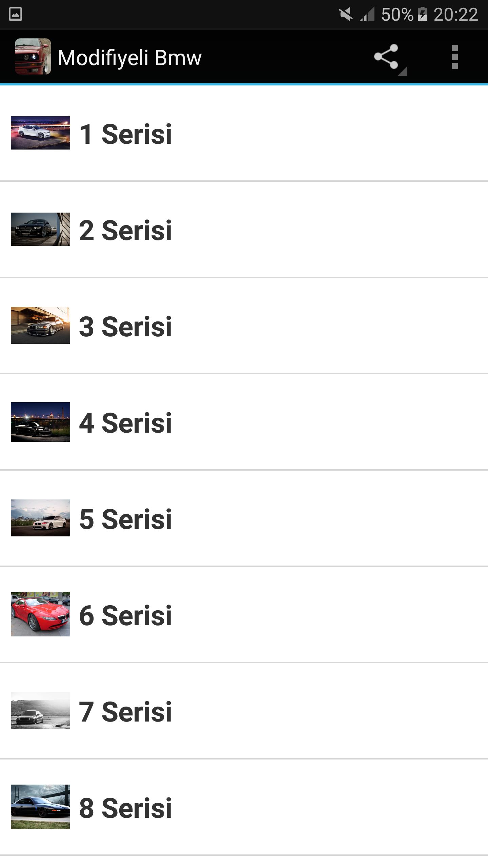Tap the white car thumbnail for 1 Serisi
Image resolution: width=488 pixels, height=868 pixels.
[x=40, y=133]
